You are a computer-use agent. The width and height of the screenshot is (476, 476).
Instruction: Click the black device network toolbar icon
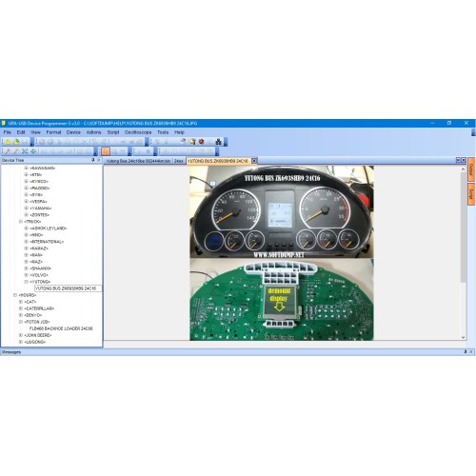point(218,142)
